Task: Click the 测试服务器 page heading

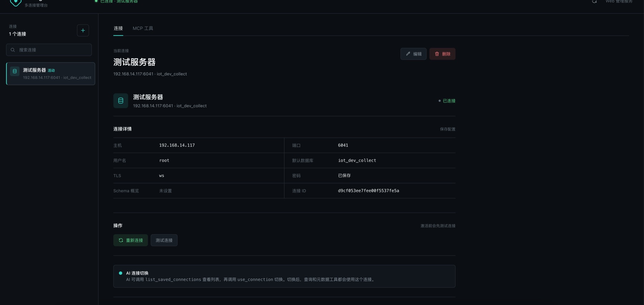Action: [x=134, y=62]
